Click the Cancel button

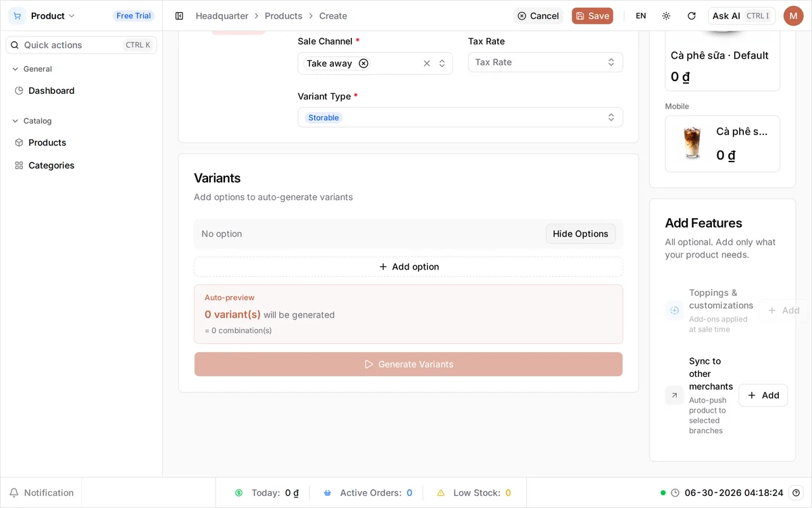pyautogui.click(x=538, y=16)
